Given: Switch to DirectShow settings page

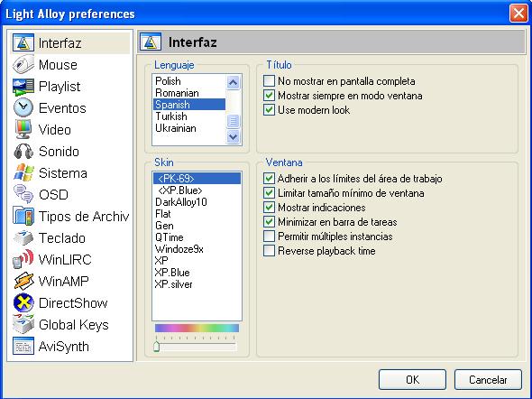Looking at the screenshot, I should pos(73,303).
